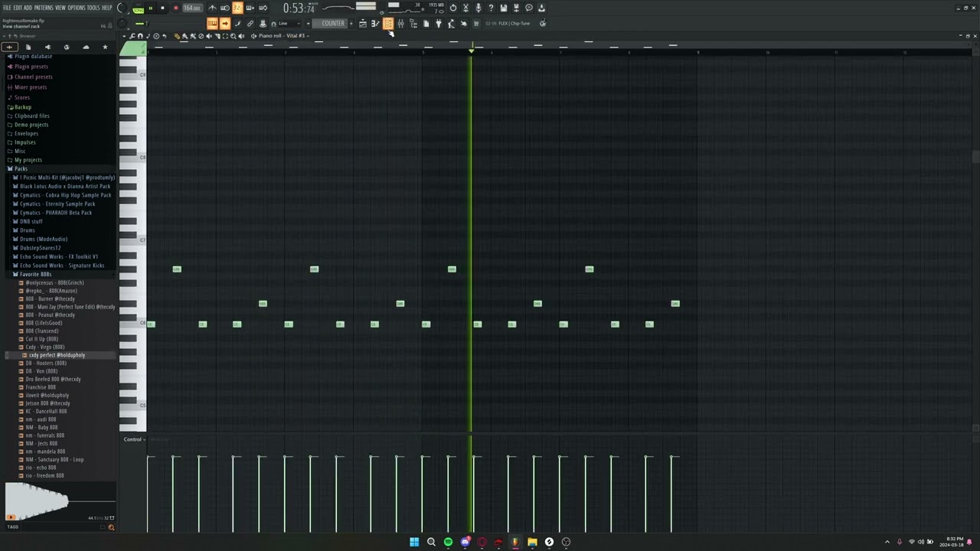Select the cxdy perfect @holdupholy sample

57,355
